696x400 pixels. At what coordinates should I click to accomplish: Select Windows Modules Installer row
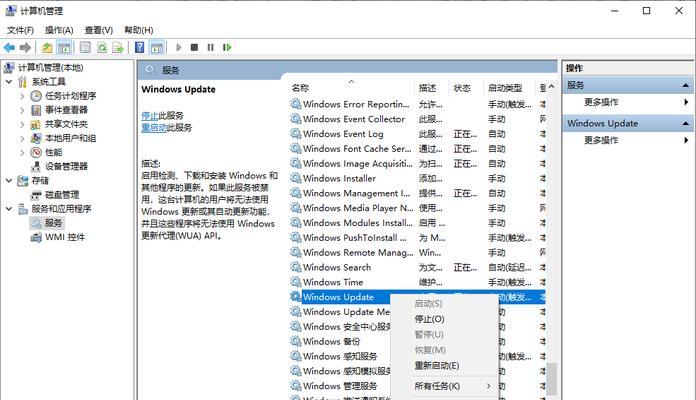(417, 223)
